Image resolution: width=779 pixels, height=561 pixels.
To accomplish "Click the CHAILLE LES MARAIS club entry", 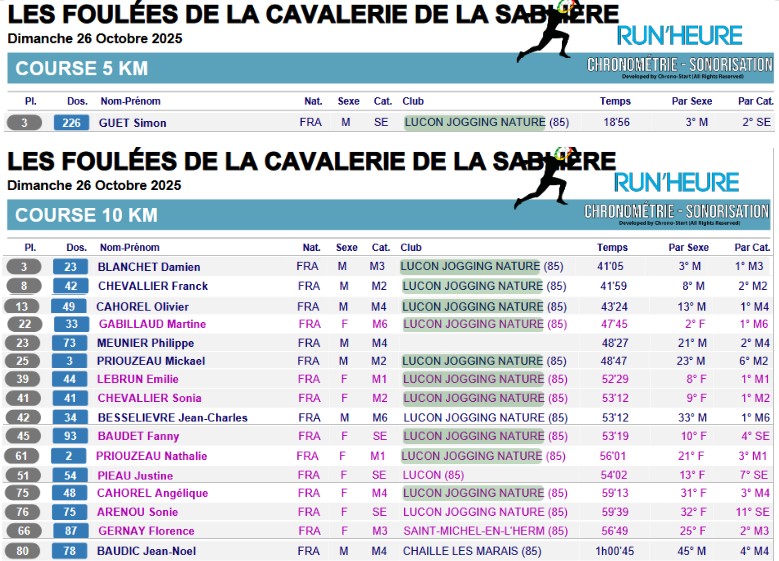I will 472,551.
